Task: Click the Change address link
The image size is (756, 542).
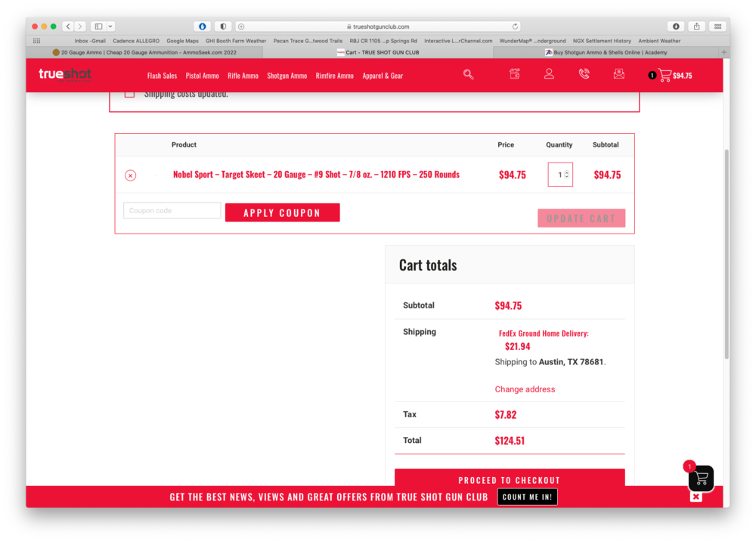Action: (x=525, y=389)
